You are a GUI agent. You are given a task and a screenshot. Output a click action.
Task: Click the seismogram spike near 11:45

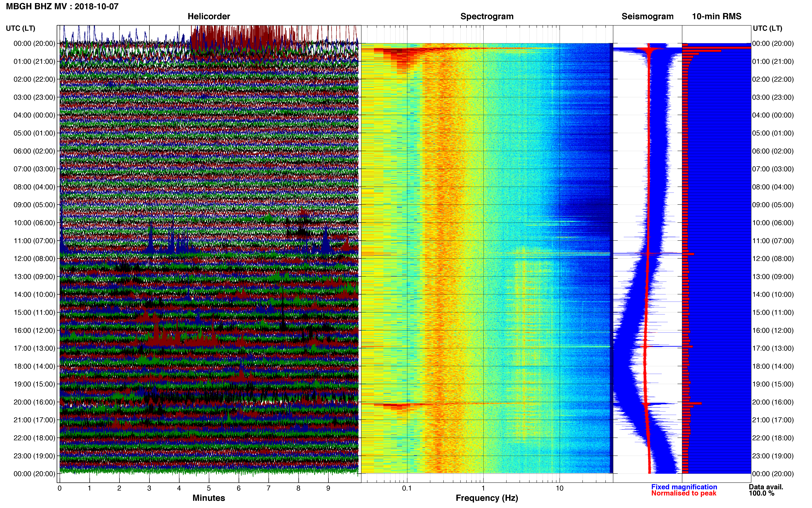coord(647,253)
